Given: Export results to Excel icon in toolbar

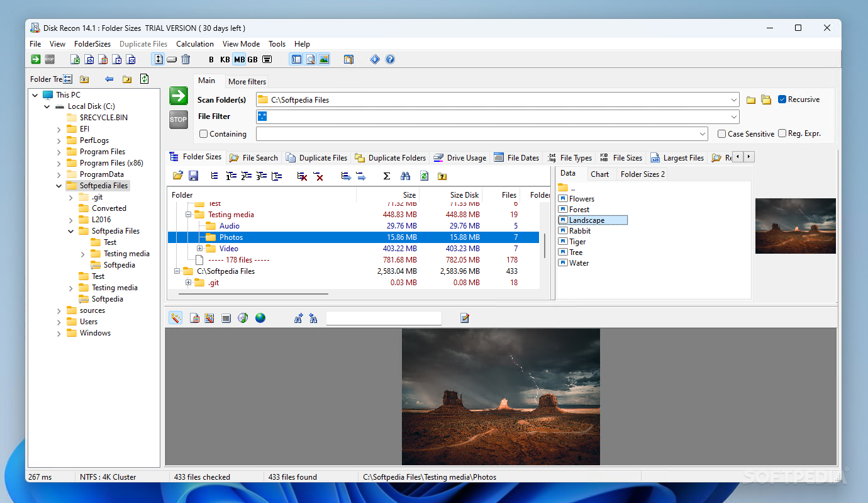Looking at the screenshot, I should point(75,59).
